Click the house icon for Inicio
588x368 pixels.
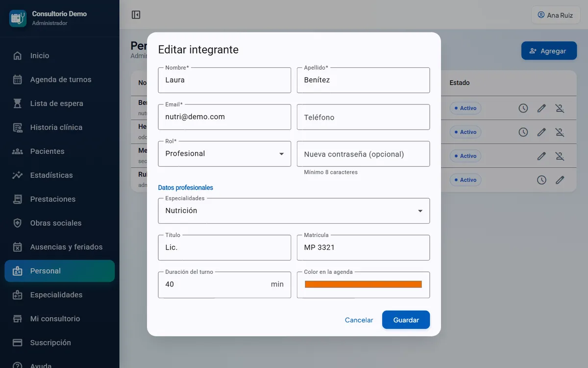18,55
